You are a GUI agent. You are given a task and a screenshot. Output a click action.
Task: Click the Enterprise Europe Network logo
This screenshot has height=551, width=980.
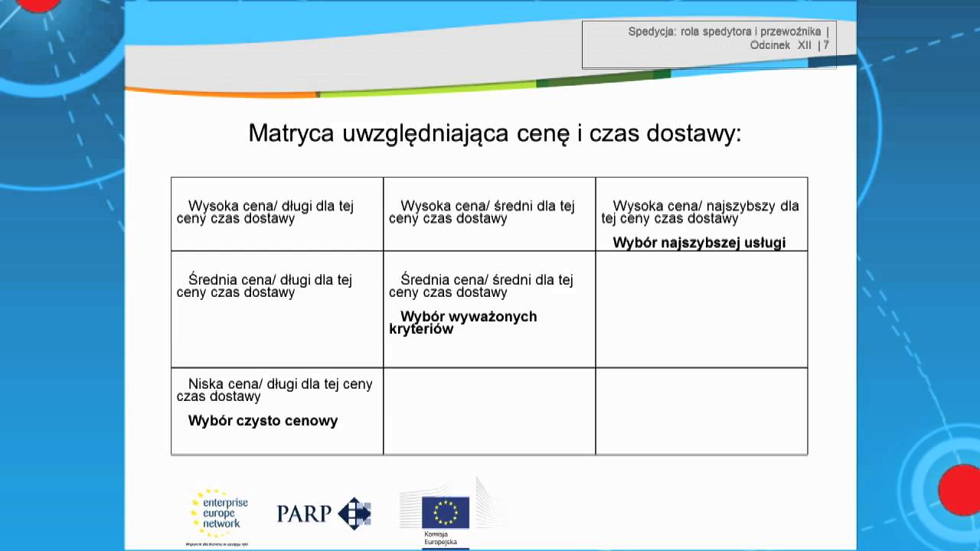pos(218,517)
